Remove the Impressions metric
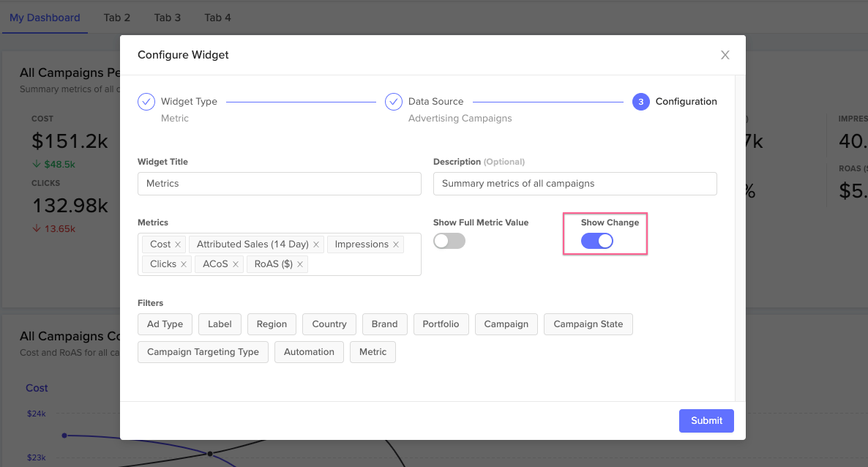 394,244
